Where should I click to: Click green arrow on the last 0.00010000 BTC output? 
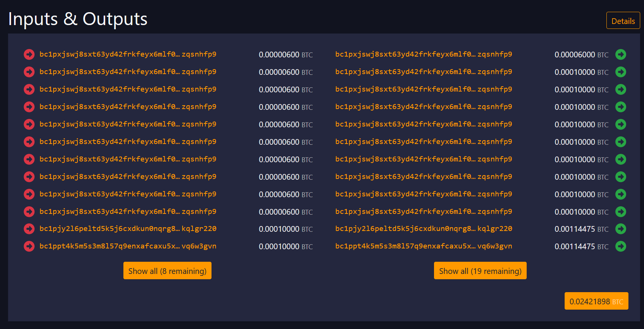point(620,212)
